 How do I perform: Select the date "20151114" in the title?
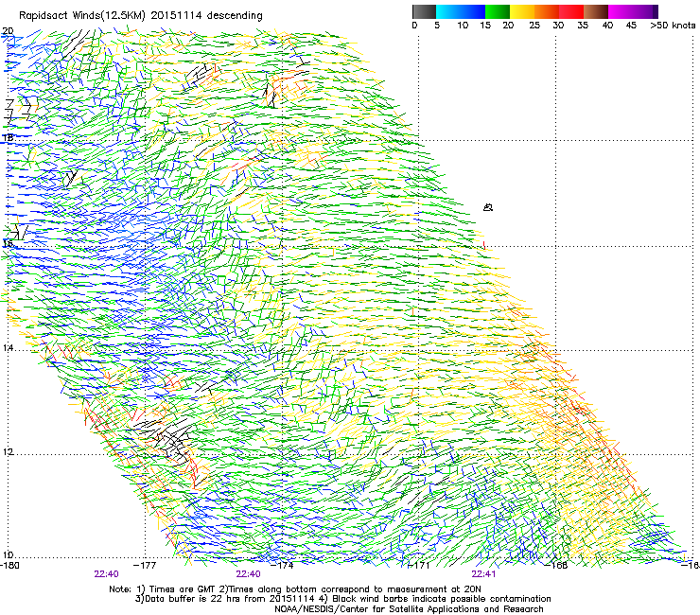click(176, 16)
